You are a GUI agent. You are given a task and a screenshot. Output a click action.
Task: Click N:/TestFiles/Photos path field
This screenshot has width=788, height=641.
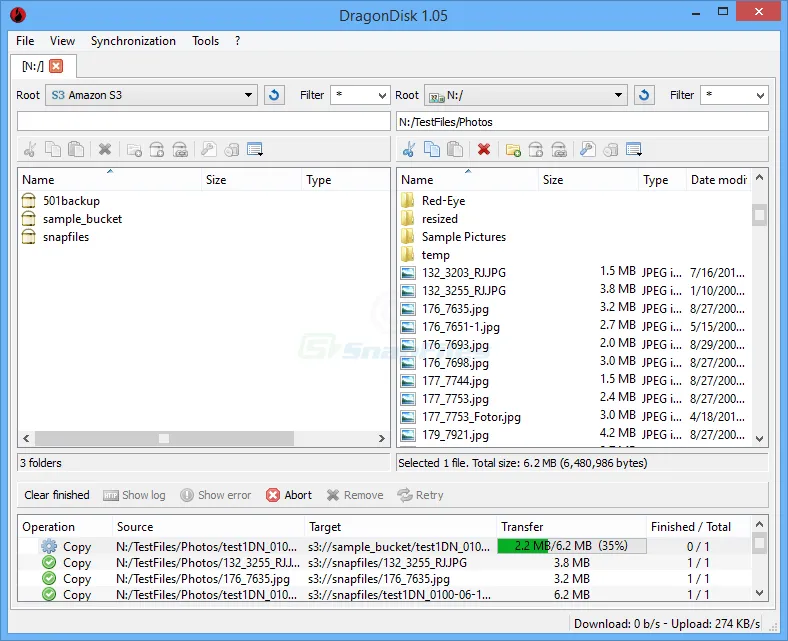pyautogui.click(x=582, y=121)
